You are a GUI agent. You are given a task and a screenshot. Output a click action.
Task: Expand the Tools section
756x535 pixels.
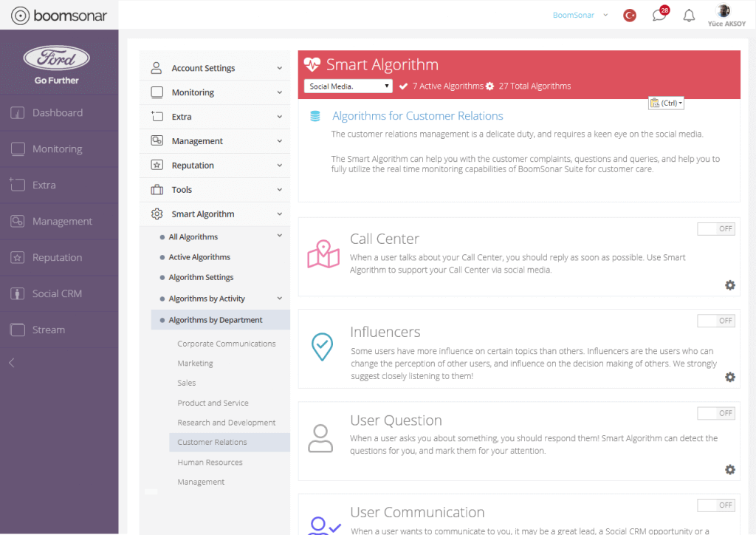[215, 190]
